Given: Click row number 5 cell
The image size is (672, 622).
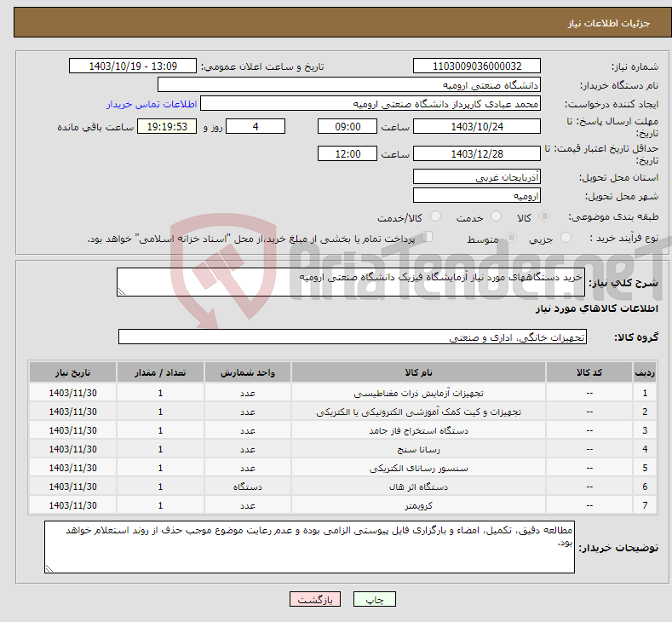Looking at the screenshot, I should coord(645,468).
